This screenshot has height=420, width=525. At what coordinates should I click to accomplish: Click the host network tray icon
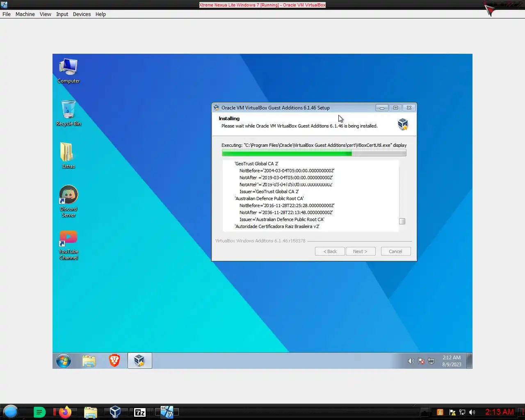pyautogui.click(x=462, y=412)
